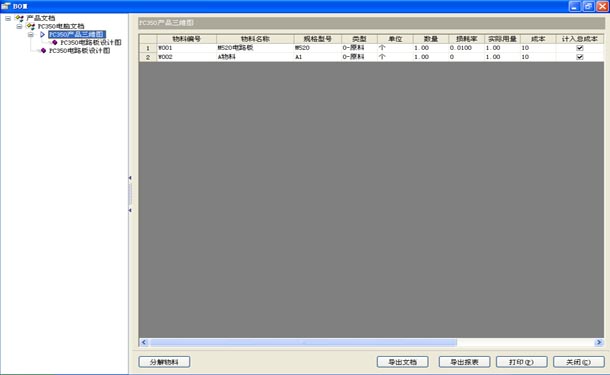This screenshot has width=610, height=375.
Task: Click the upper splitter collapse arrow
Action: [x=130, y=178]
